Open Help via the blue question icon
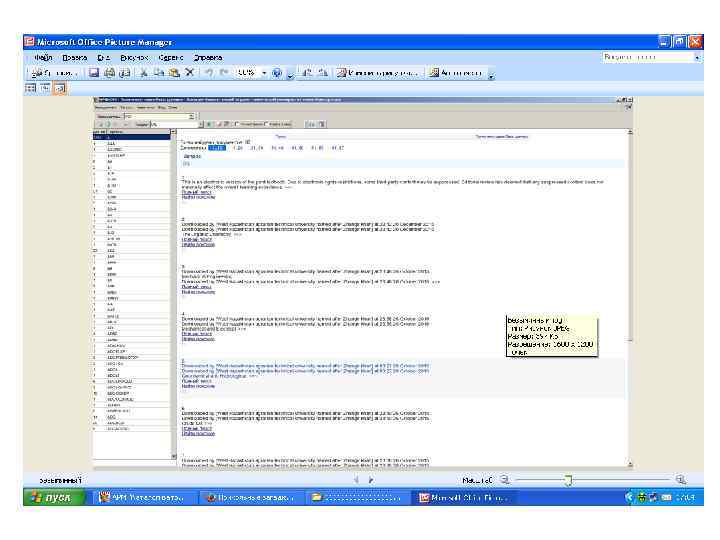This screenshot has width=720, height=540. [x=277, y=73]
